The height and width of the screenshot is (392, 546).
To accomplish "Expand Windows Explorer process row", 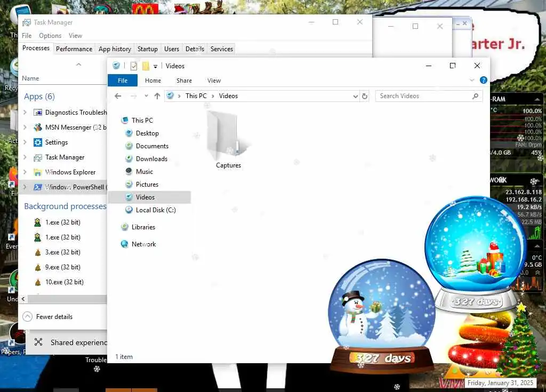I will click(25, 172).
